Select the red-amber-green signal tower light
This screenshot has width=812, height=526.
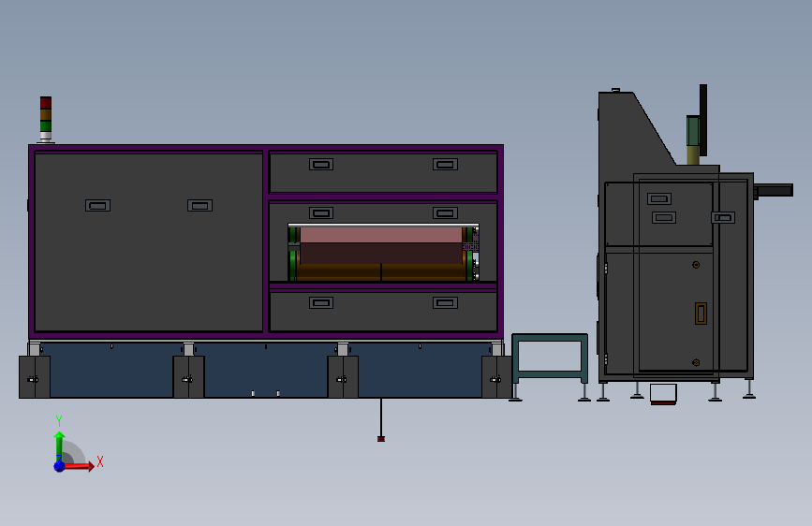click(46, 119)
